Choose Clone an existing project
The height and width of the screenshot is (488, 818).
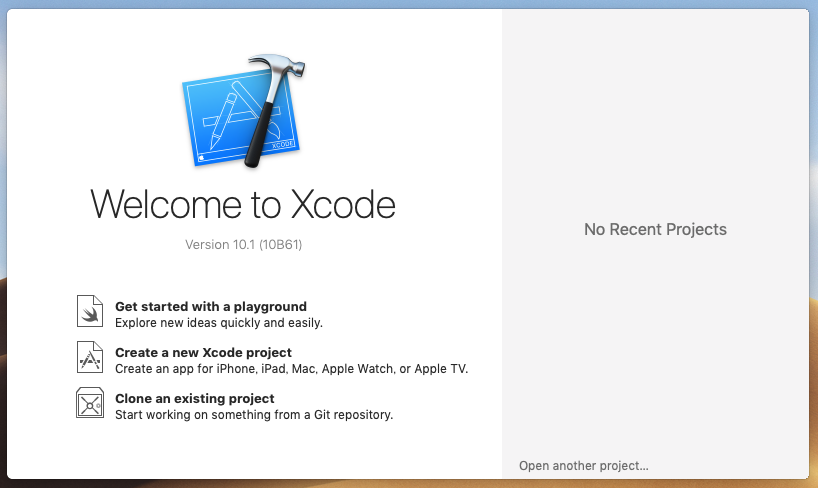tap(195, 398)
